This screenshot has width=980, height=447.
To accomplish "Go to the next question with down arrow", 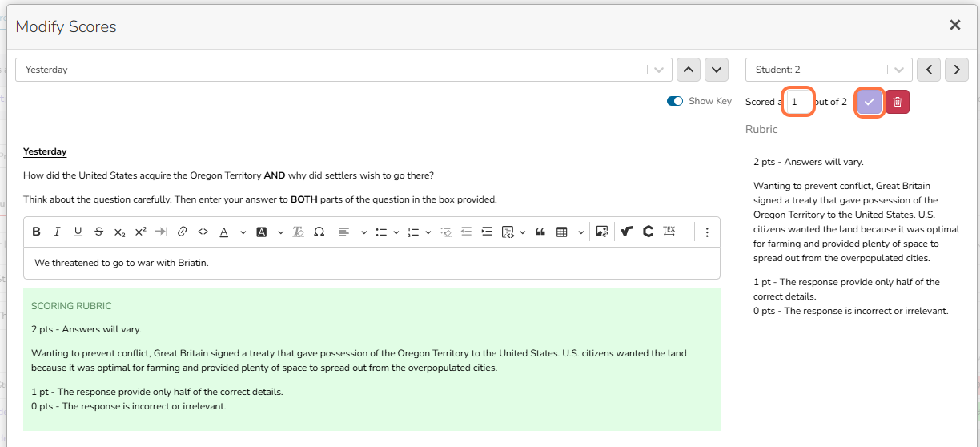I will tap(716, 70).
